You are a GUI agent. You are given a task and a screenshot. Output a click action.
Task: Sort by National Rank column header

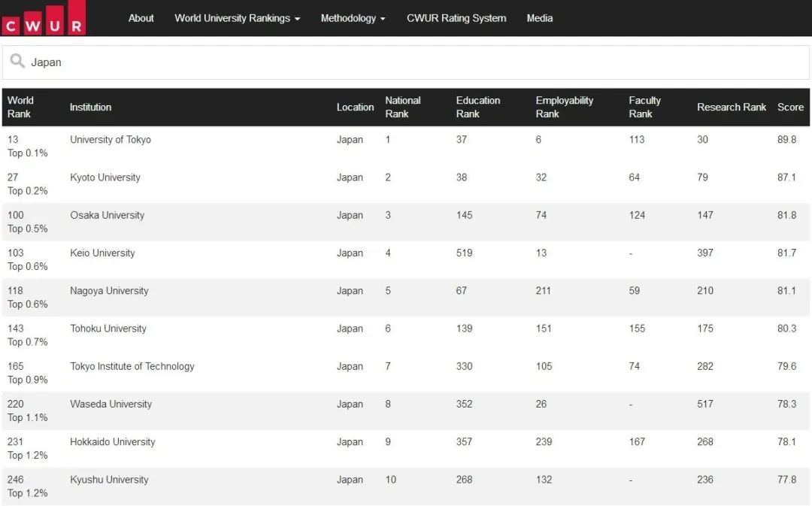point(402,107)
